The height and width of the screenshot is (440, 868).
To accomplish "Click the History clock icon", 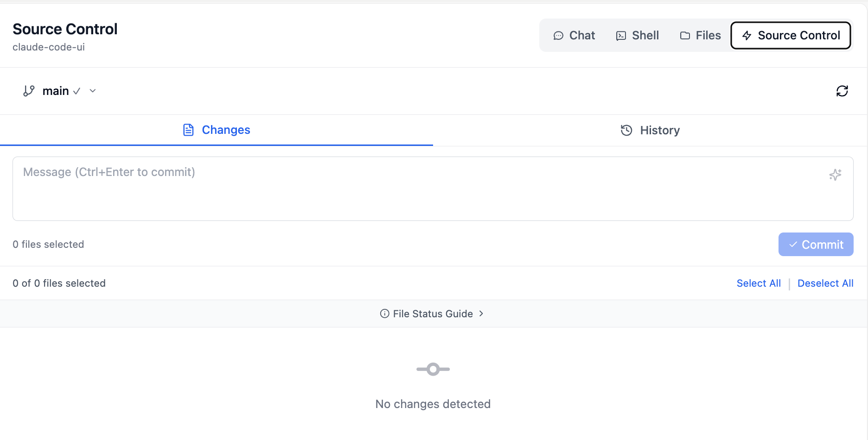I will click(626, 130).
